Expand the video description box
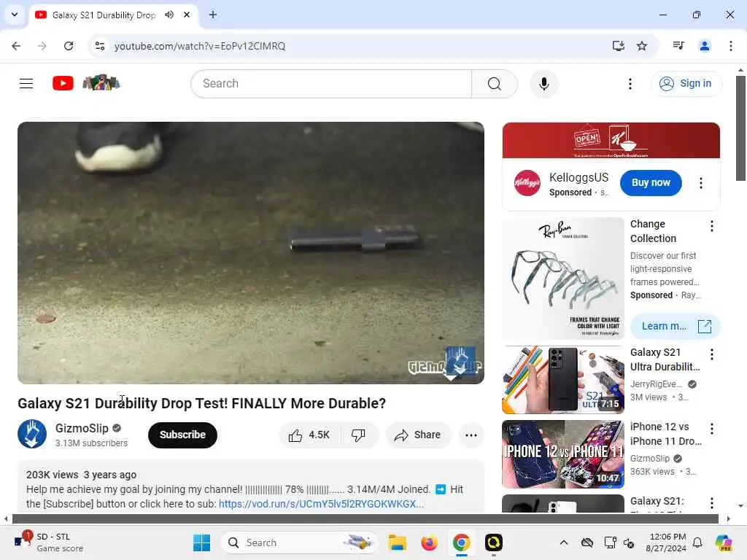Screen dimensions: 747x560 pos(251,486)
